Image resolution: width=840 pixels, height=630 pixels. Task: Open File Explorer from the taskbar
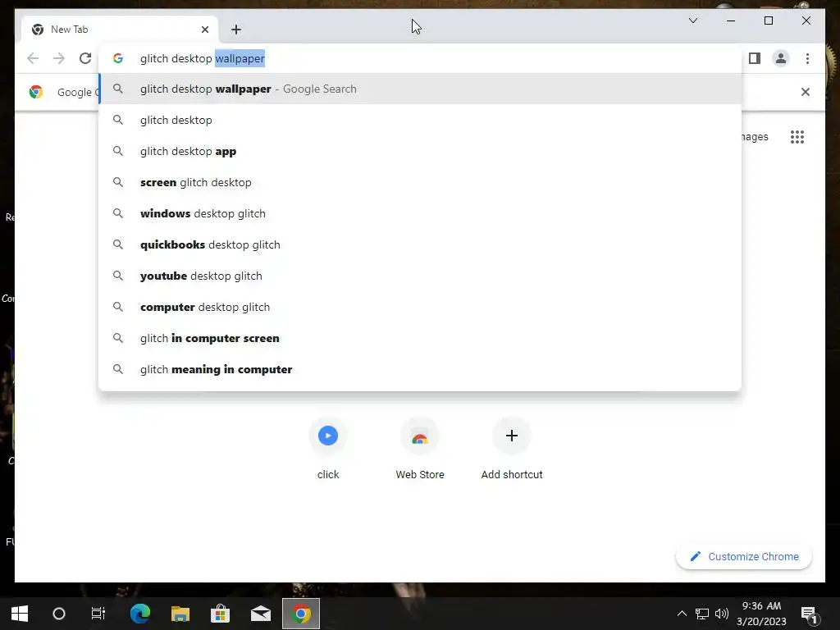tap(180, 614)
